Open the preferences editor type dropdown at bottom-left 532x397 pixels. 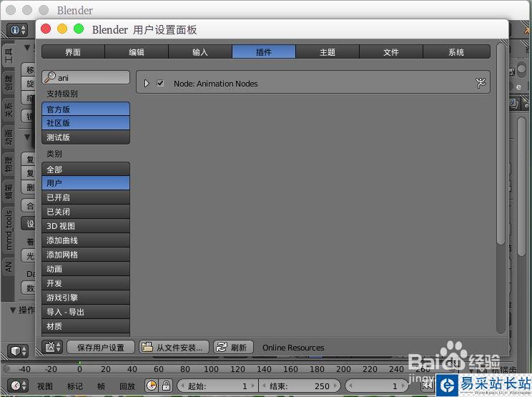[52, 347]
